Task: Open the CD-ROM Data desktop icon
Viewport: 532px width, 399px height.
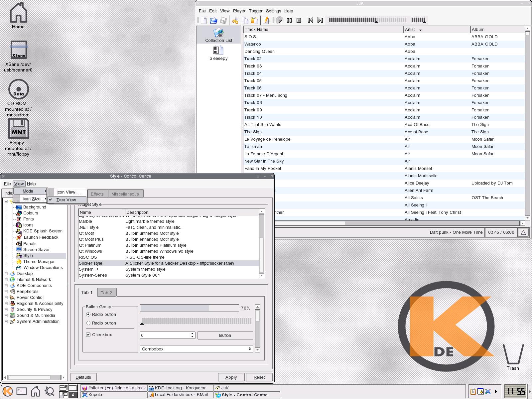Action: click(18, 98)
